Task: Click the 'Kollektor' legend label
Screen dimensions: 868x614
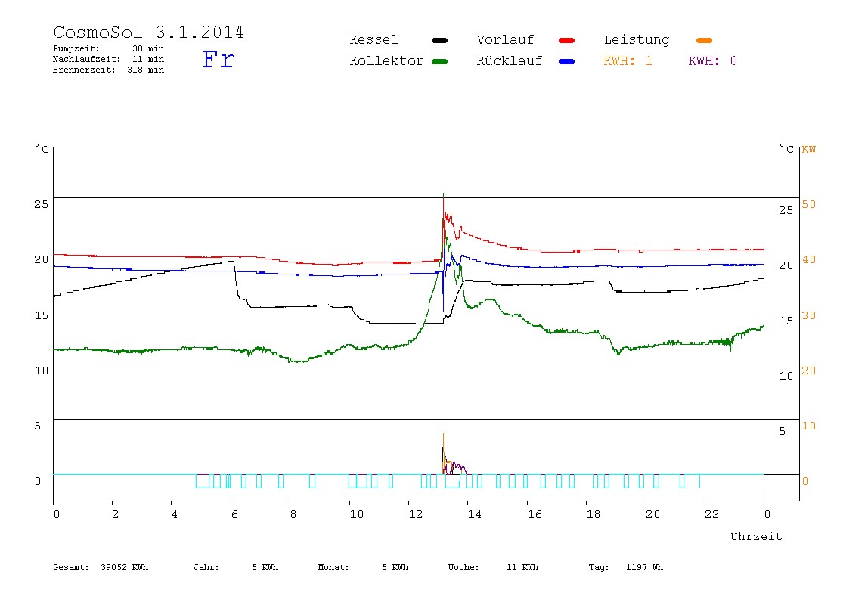Action: [x=386, y=61]
